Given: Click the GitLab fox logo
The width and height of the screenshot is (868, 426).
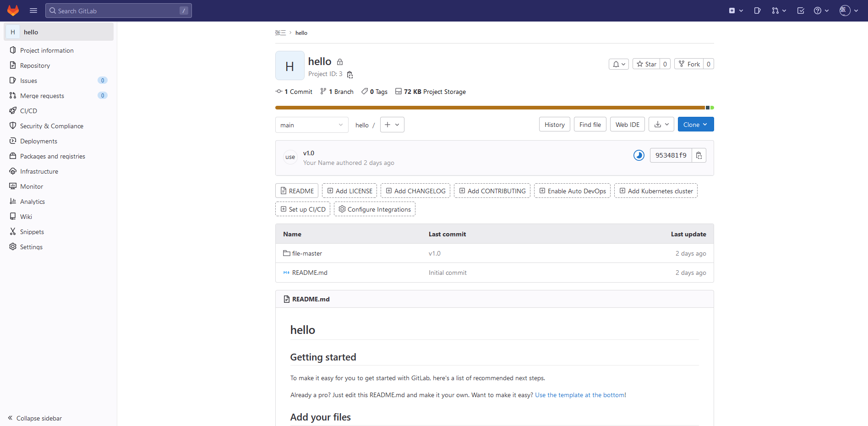Looking at the screenshot, I should (x=13, y=11).
